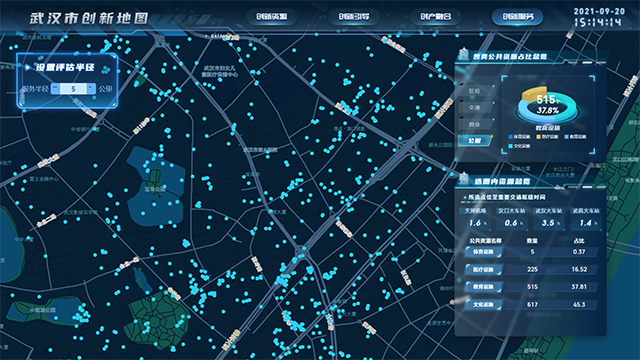Switch to the 创新引导 tab
The height and width of the screenshot is (360, 640).
354,17
